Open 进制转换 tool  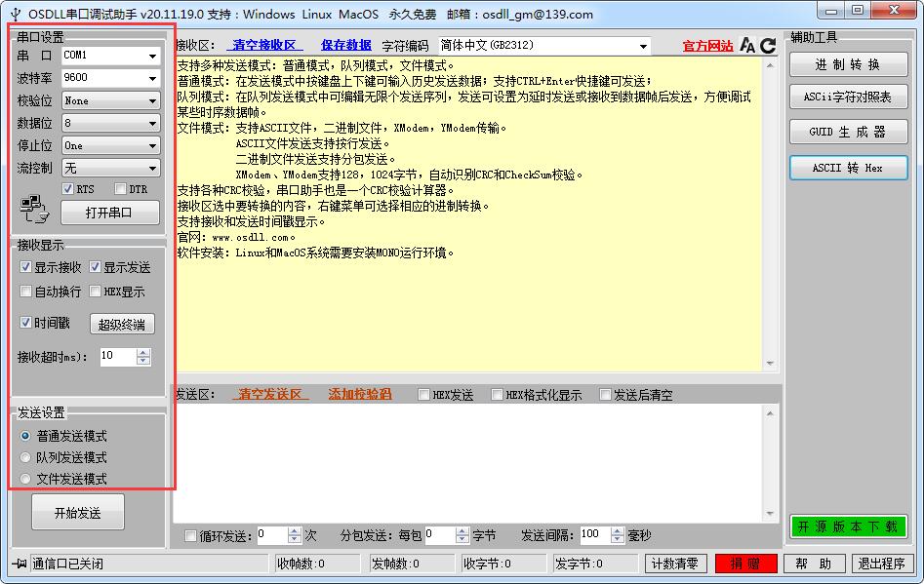pos(848,64)
